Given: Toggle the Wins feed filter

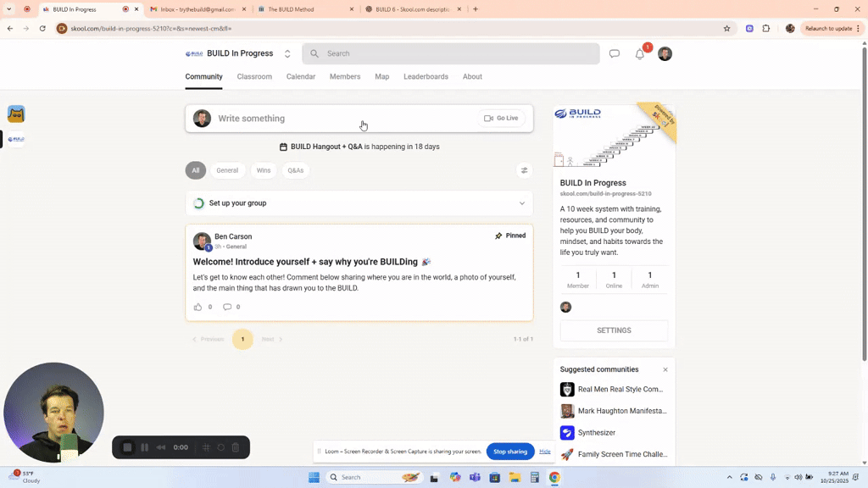Looking at the screenshot, I should pos(263,169).
